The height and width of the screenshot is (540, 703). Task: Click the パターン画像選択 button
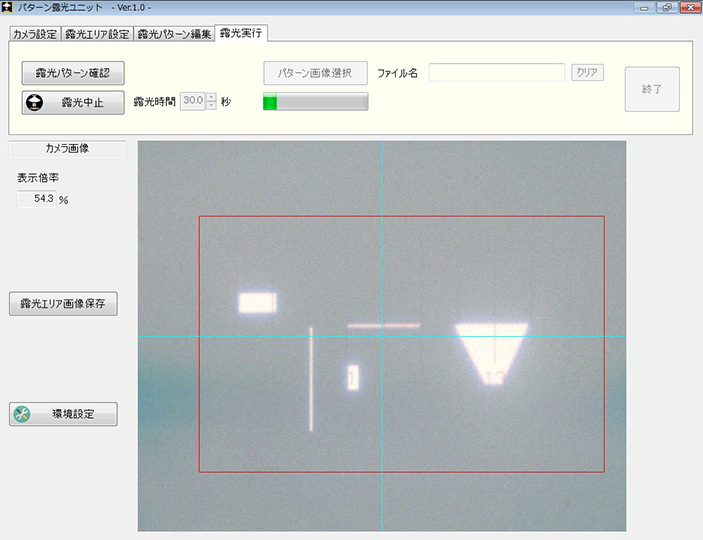coord(315,73)
